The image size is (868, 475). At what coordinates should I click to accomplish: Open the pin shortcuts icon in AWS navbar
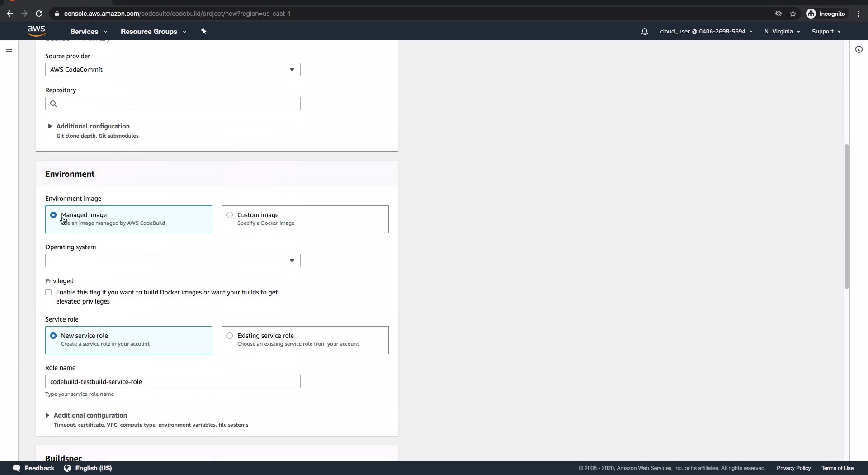(203, 31)
